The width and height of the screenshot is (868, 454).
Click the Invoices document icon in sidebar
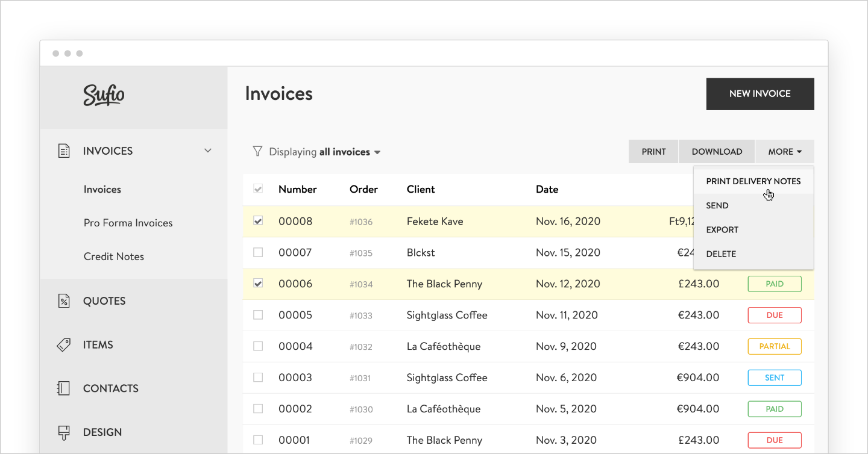63,151
